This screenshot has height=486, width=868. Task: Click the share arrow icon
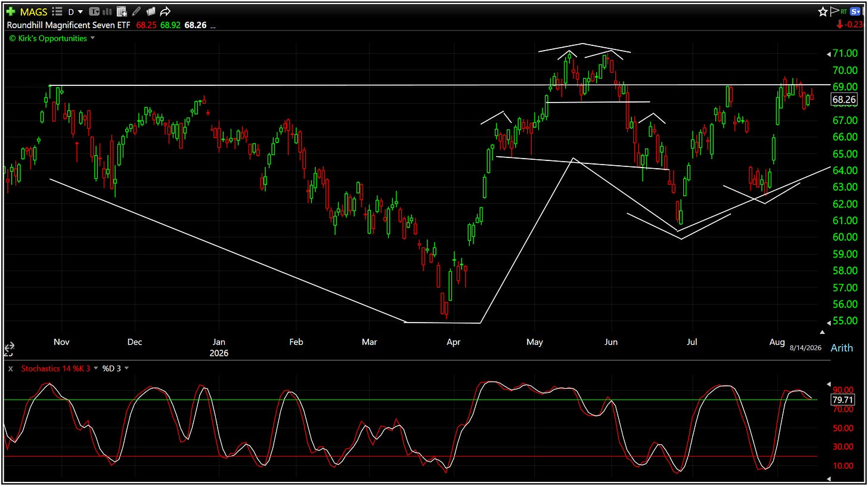(x=166, y=11)
